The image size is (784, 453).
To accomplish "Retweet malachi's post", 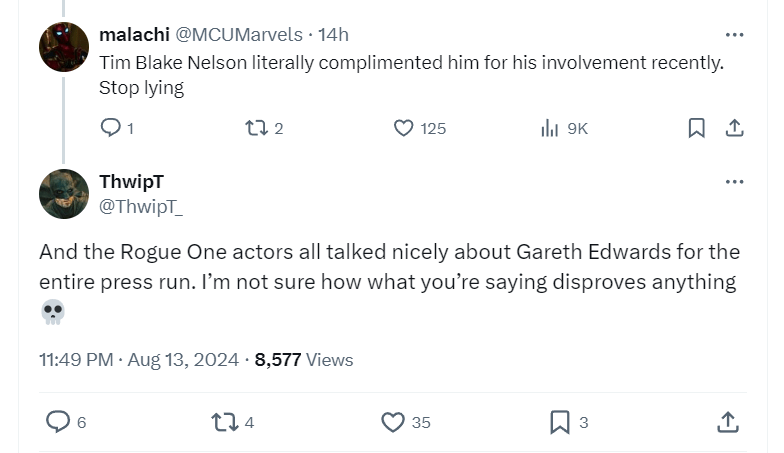I will tap(257, 128).
